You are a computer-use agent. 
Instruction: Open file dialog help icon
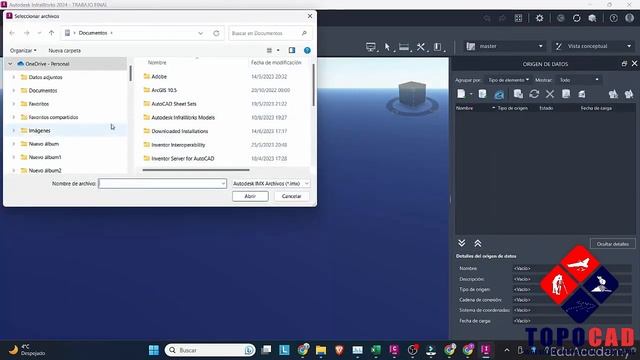click(x=307, y=50)
